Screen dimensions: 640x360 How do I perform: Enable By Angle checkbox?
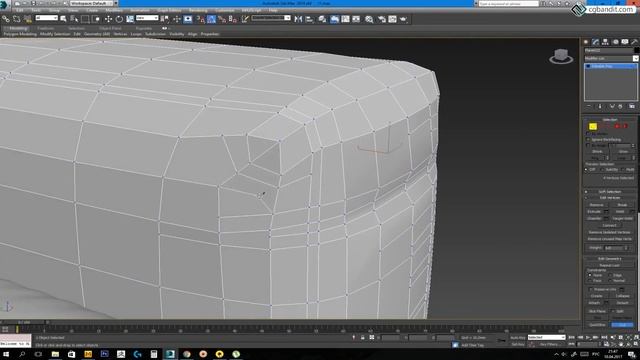coord(588,145)
